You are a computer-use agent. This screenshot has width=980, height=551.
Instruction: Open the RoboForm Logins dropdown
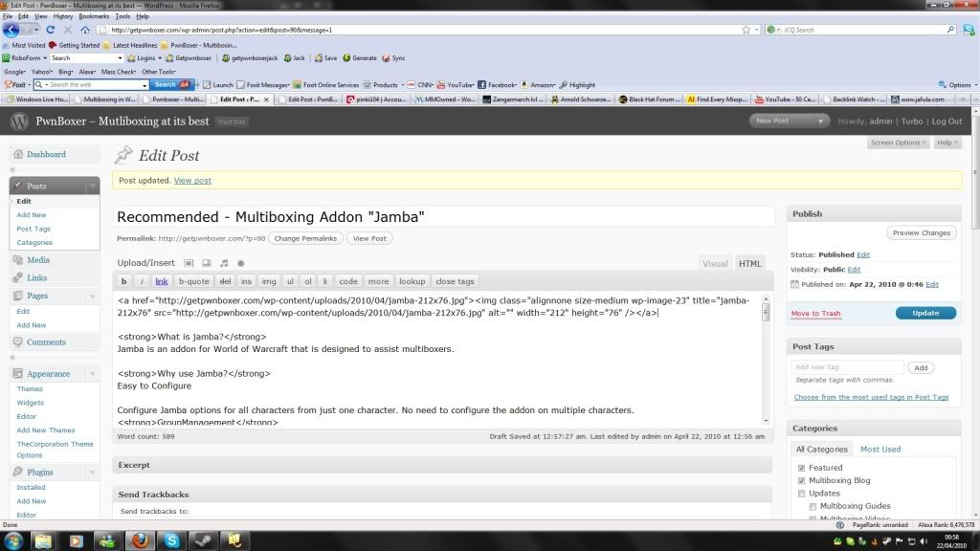145,58
